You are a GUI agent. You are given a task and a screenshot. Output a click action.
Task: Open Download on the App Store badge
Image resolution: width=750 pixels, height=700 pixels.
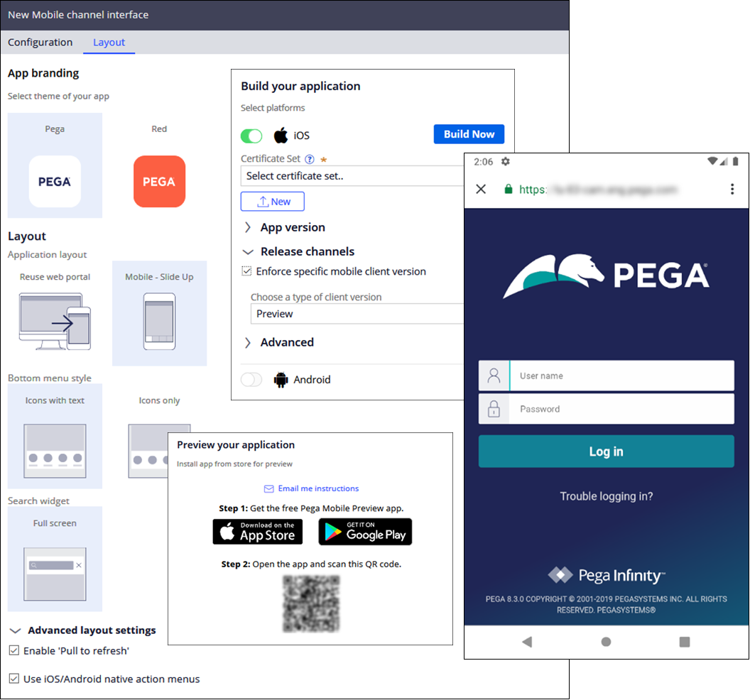[258, 532]
